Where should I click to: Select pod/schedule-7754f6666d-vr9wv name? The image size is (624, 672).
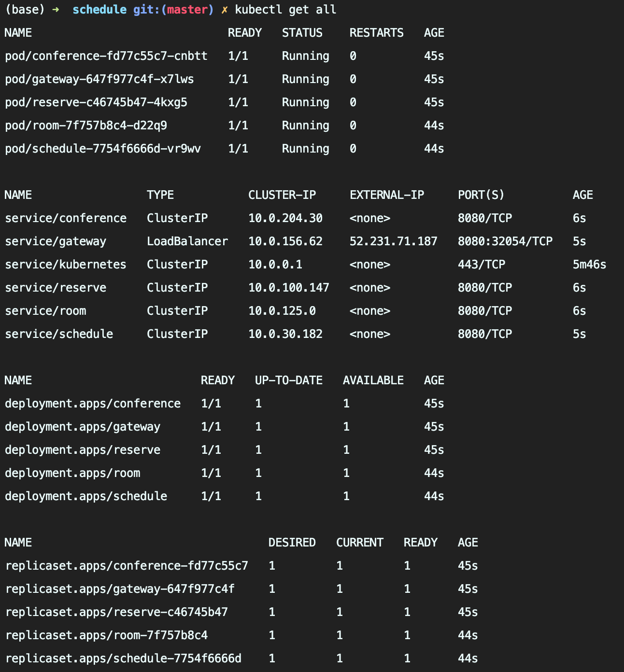tap(103, 149)
